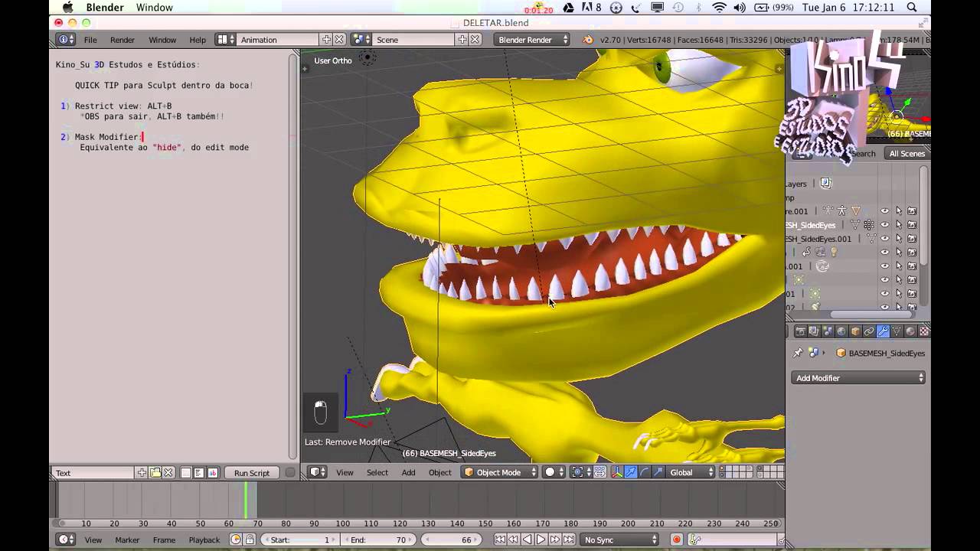Open the Modifiers properties tab wrench icon
This screenshot has height=551, width=980.
883,331
